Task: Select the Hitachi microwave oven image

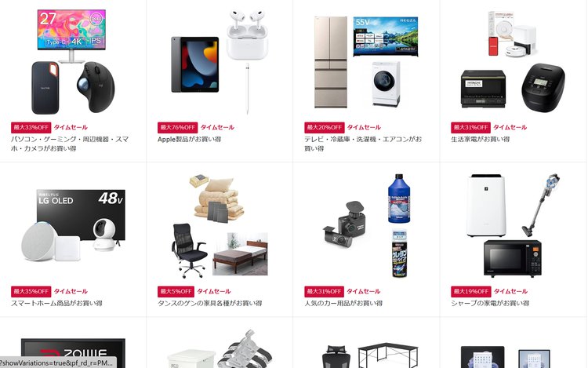Action: 484,89
